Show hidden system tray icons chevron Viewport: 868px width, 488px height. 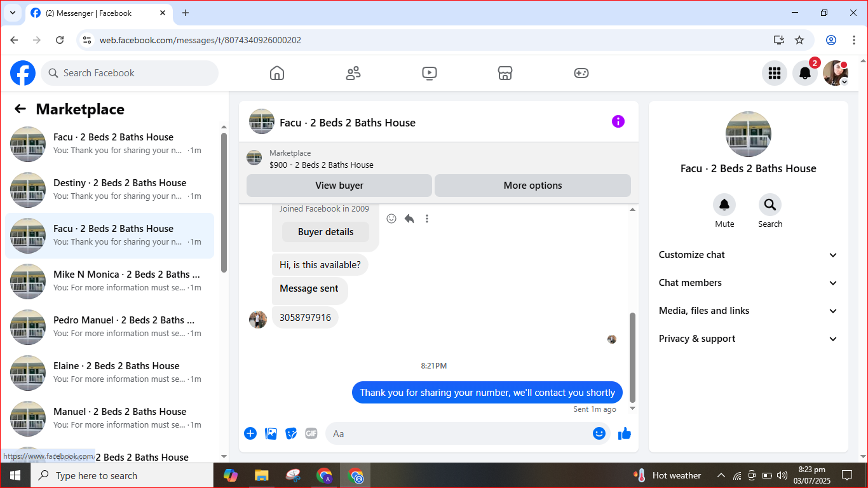point(721,475)
